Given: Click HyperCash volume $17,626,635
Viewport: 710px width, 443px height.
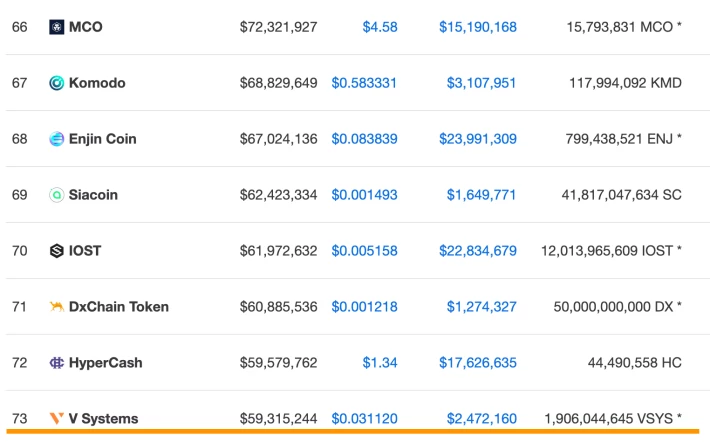Looking at the screenshot, I should 478,363.
